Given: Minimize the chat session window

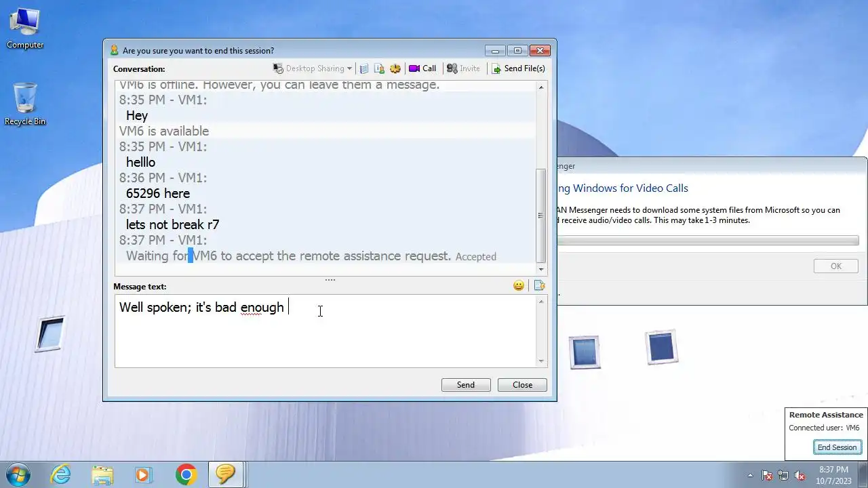Looking at the screenshot, I should click(495, 51).
